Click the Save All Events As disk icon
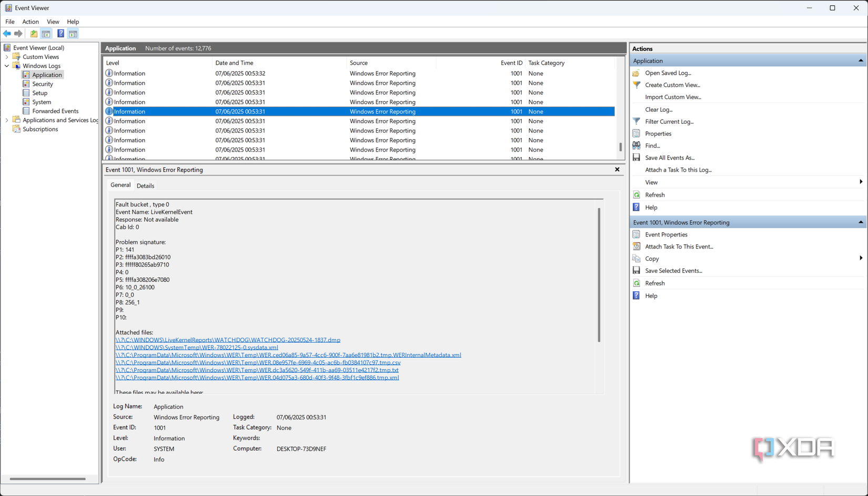Image resolution: width=868 pixels, height=496 pixels. click(636, 157)
